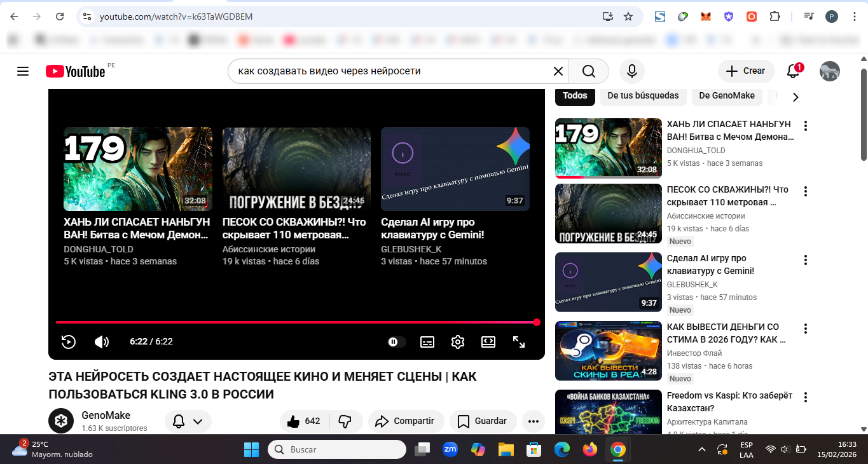The height and width of the screenshot is (464, 868).
Task: Open options for Сделал AI игру video
Action: click(x=806, y=260)
